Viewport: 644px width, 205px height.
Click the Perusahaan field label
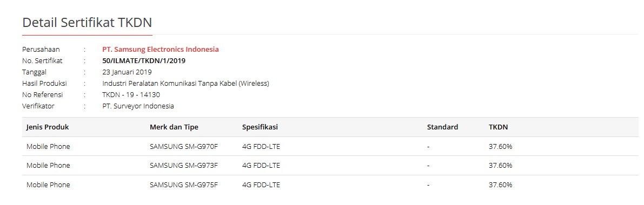pyautogui.click(x=41, y=50)
